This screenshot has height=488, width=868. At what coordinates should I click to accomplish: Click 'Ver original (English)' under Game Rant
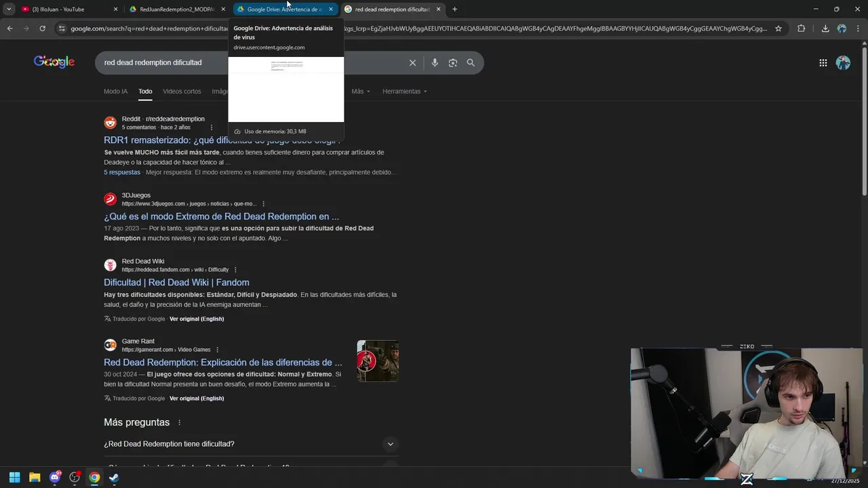click(x=197, y=399)
